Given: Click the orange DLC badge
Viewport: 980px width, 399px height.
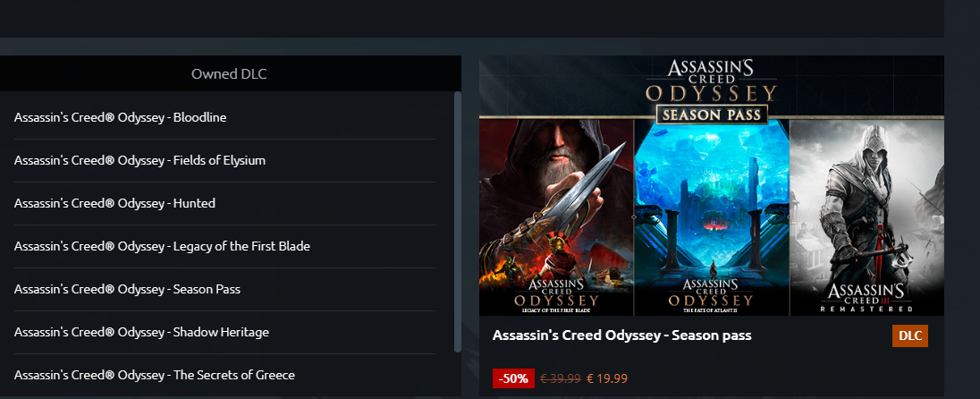Looking at the screenshot, I should (x=910, y=335).
